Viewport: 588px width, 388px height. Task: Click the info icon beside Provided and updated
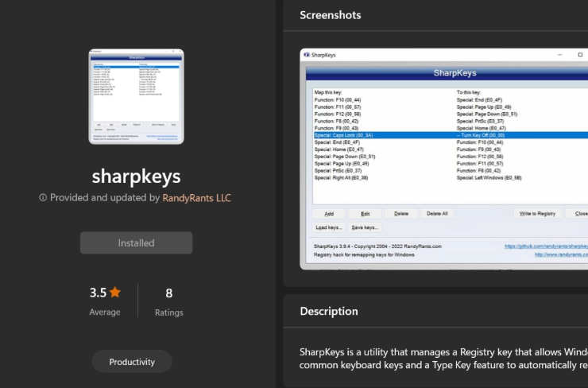click(x=43, y=197)
